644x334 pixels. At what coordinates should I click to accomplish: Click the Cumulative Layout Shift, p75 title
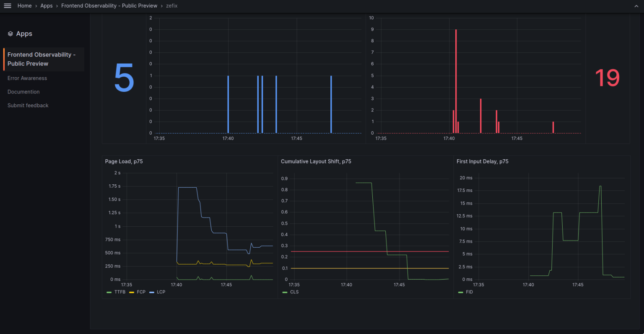(x=316, y=161)
